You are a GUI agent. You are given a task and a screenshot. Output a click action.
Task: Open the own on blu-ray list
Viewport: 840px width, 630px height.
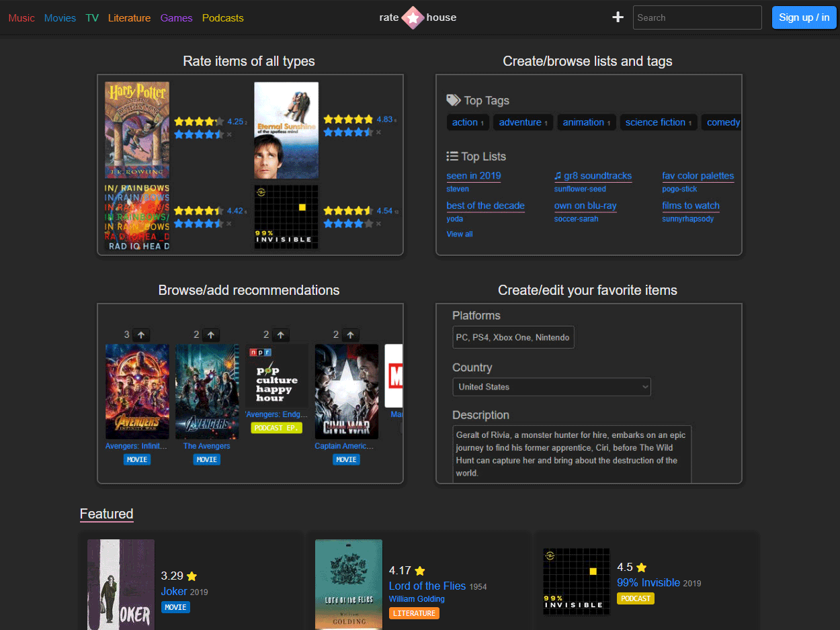585,206
